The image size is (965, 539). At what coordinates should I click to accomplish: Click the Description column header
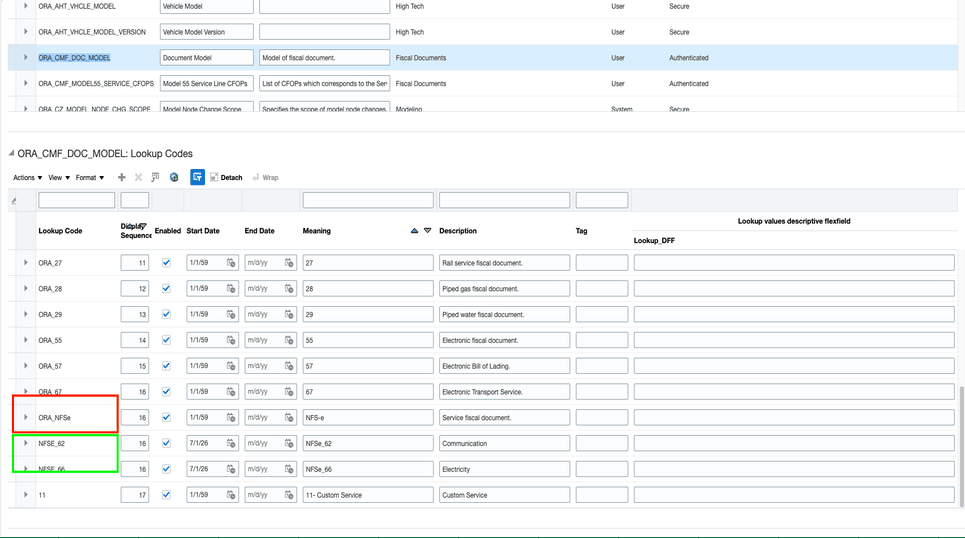click(458, 231)
